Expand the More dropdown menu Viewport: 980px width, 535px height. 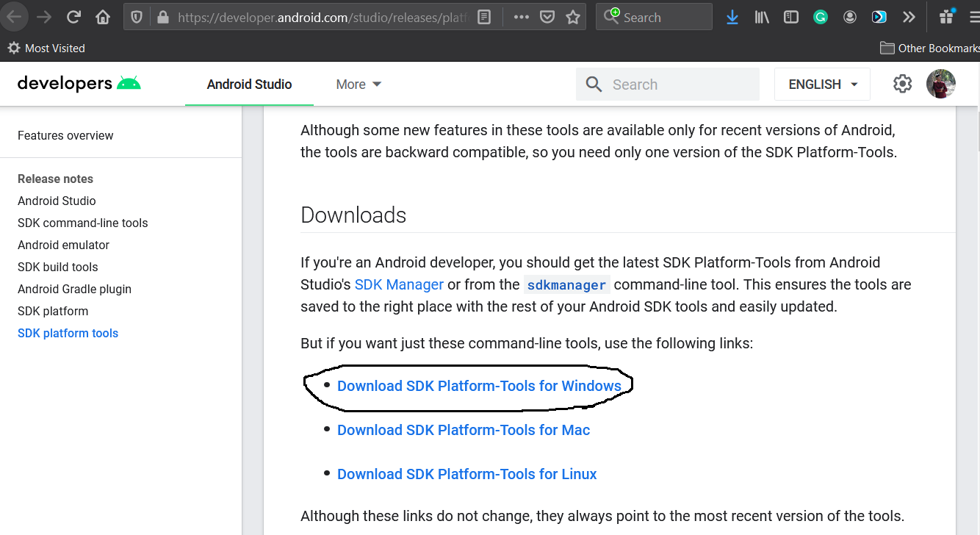(359, 85)
